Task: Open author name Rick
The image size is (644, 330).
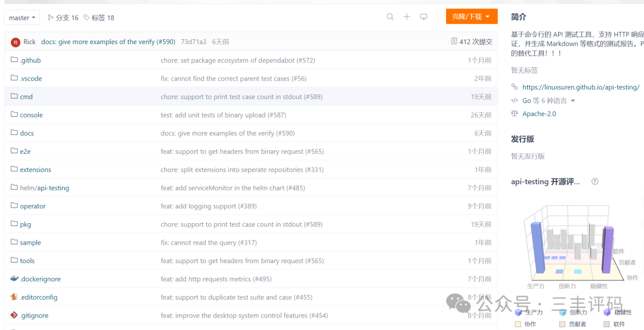Action: pyautogui.click(x=30, y=42)
